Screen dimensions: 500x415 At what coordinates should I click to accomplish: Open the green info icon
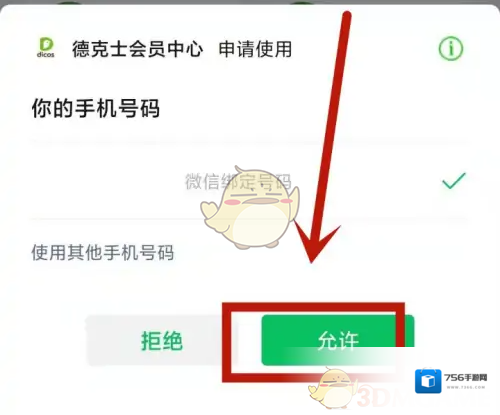[x=450, y=48]
